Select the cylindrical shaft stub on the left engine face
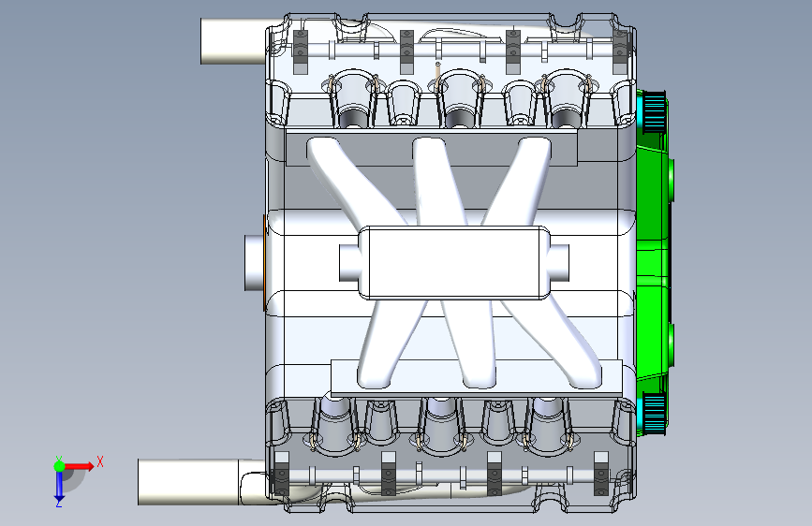 coord(254,262)
